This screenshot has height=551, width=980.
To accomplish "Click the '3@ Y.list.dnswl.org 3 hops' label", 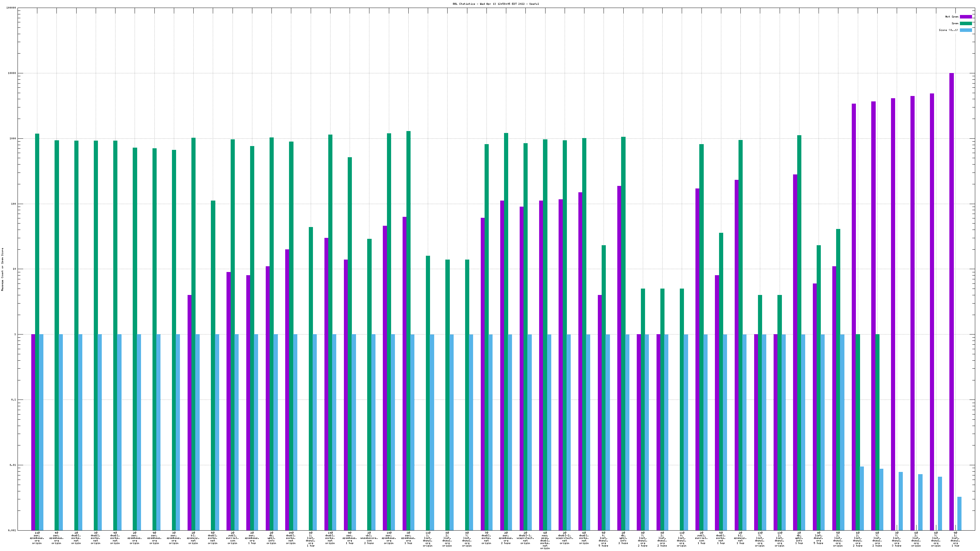I will coord(897,539).
